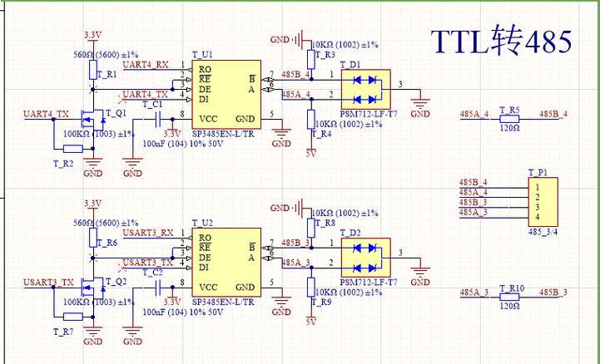Select the 5V port below T_R9

pyautogui.click(x=311, y=321)
